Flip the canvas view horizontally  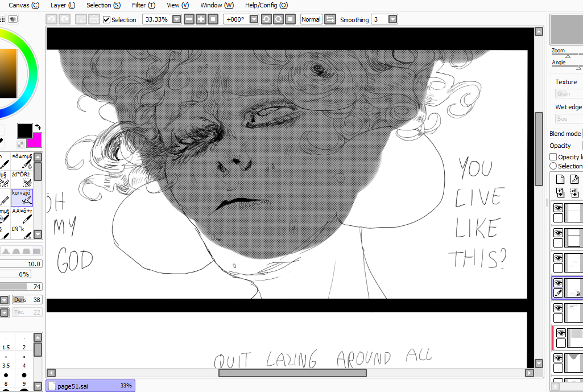[x=330, y=19]
